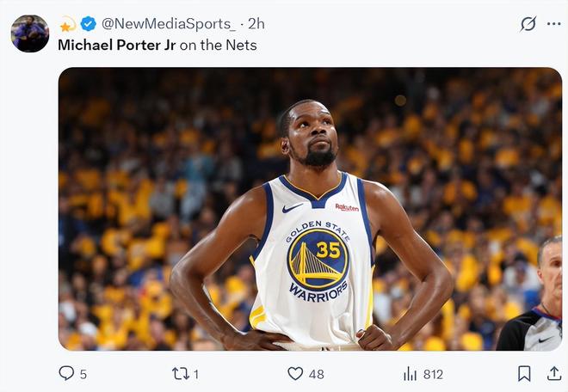Click the tweet text about Michael Porter Jr
The height and width of the screenshot is (392, 568).
[x=157, y=45]
